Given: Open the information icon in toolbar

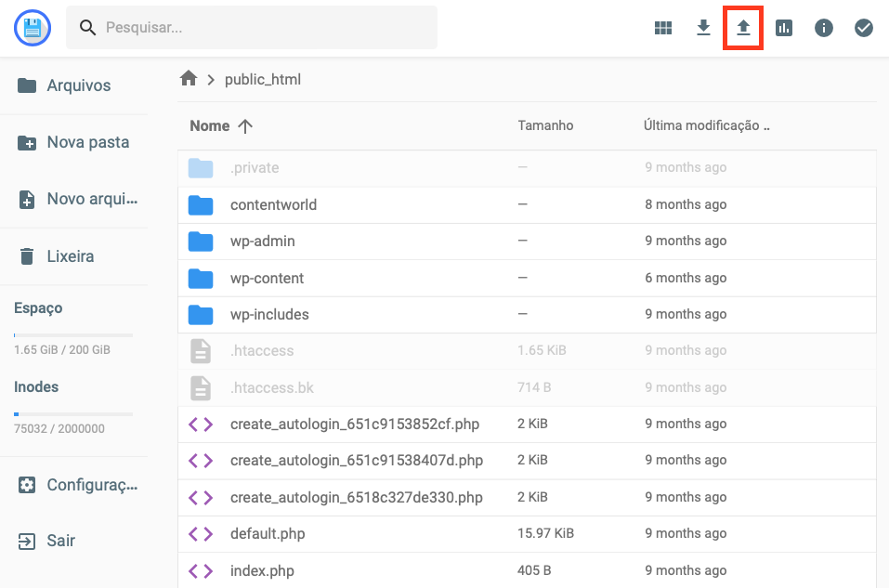Looking at the screenshot, I should pos(823,28).
